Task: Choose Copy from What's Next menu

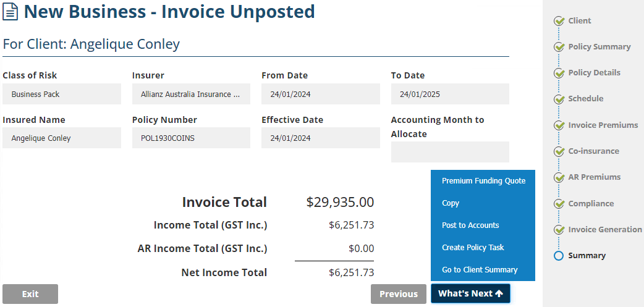Action: 451,203
